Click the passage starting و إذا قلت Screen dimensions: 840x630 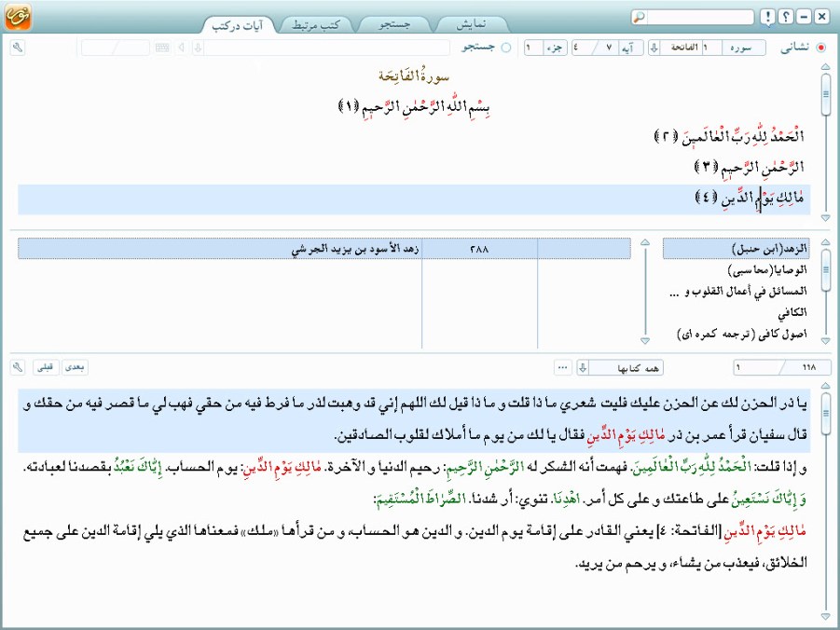tap(414, 468)
